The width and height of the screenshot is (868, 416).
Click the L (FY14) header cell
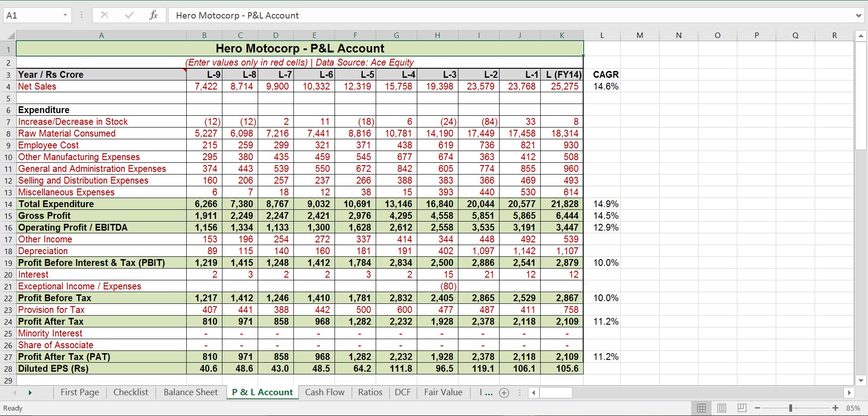tap(562, 75)
